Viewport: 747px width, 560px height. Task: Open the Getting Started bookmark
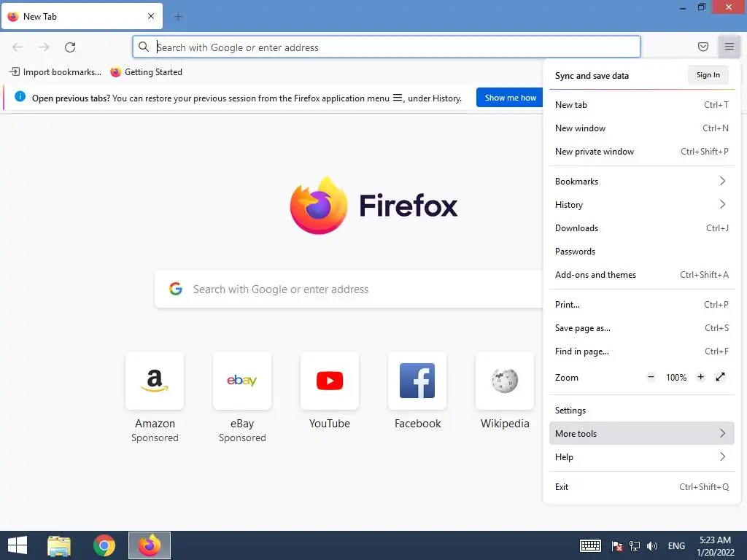(x=146, y=72)
